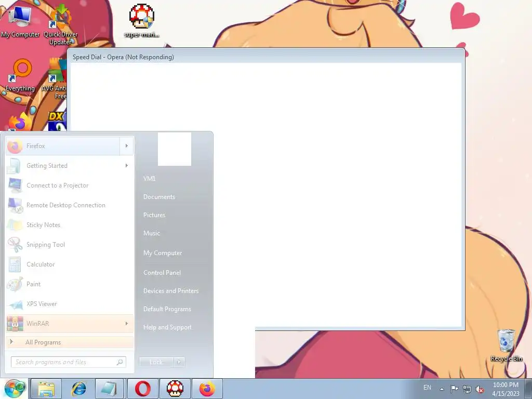Select the super-mari... desktop icon
This screenshot has height=399, width=532.
[142, 21]
